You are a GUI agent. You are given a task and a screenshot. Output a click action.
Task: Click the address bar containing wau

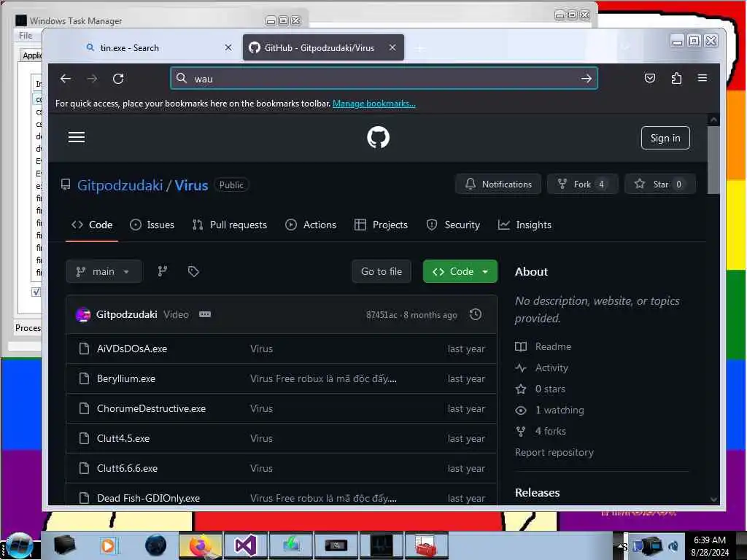point(384,79)
